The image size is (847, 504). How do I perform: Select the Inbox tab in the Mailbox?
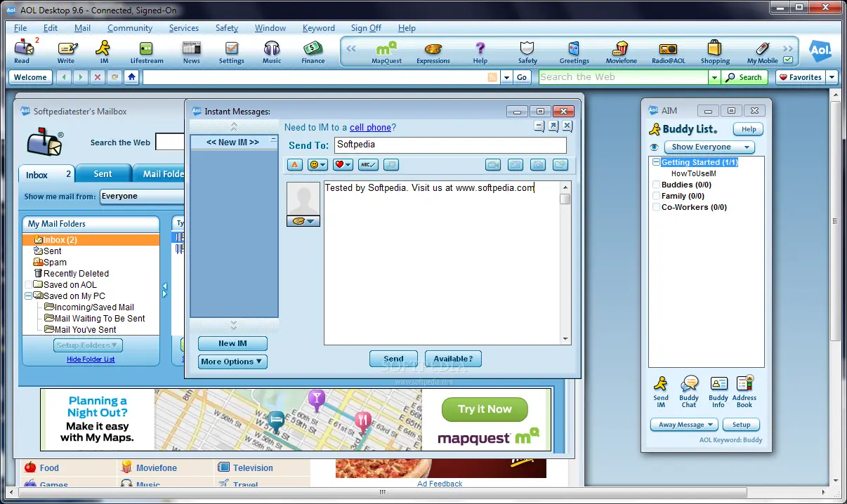[x=46, y=174]
